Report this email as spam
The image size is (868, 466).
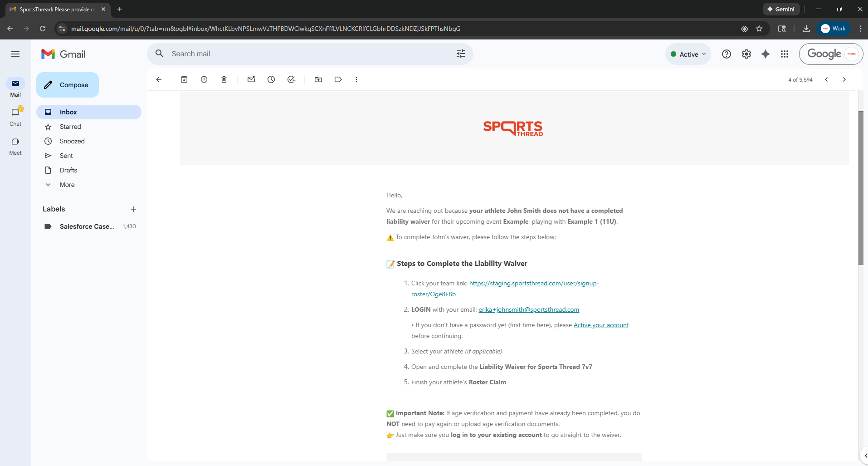[x=204, y=79]
